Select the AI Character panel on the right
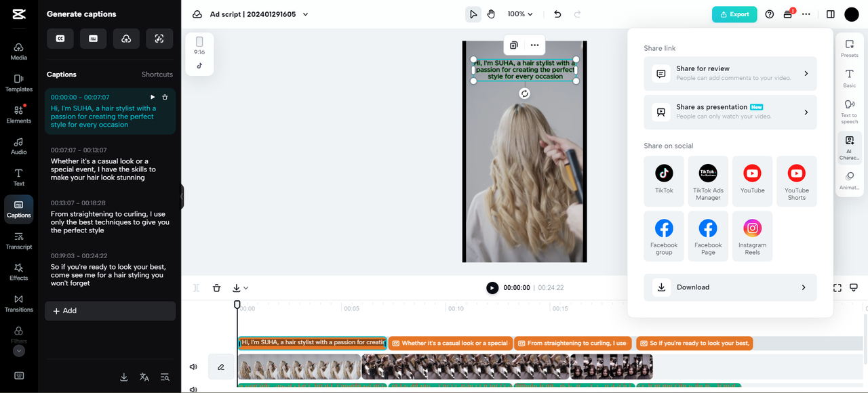Image resolution: width=868 pixels, height=393 pixels. pos(849,146)
